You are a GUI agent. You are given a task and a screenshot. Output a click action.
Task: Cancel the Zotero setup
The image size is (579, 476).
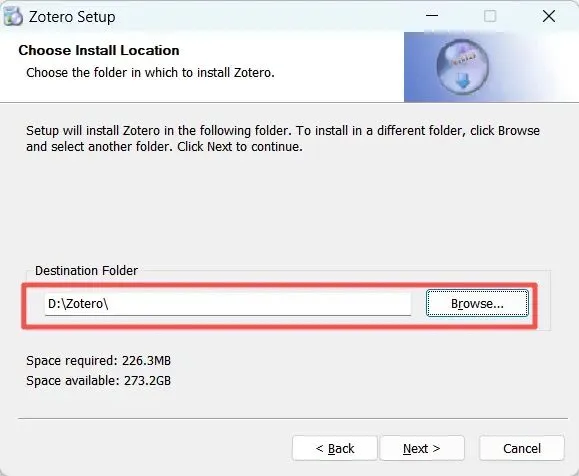(521, 448)
